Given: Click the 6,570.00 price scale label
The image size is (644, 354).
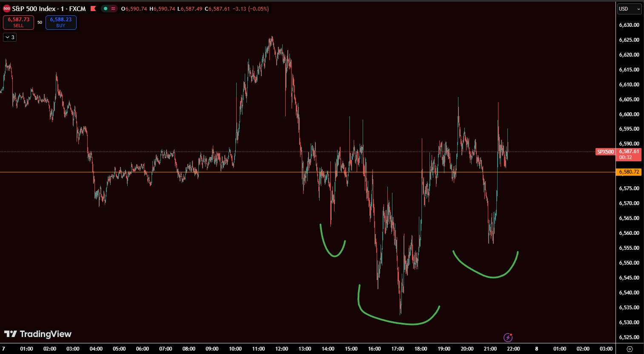Looking at the screenshot, I should (x=629, y=203).
